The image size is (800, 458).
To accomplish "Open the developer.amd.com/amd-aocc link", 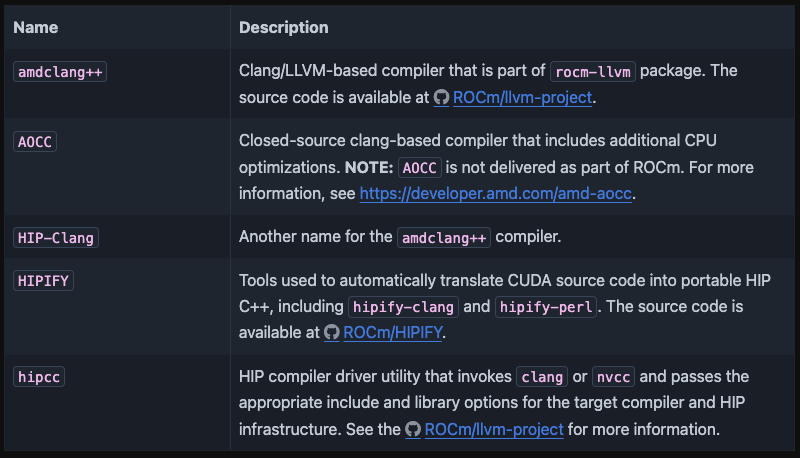I will coord(496,193).
